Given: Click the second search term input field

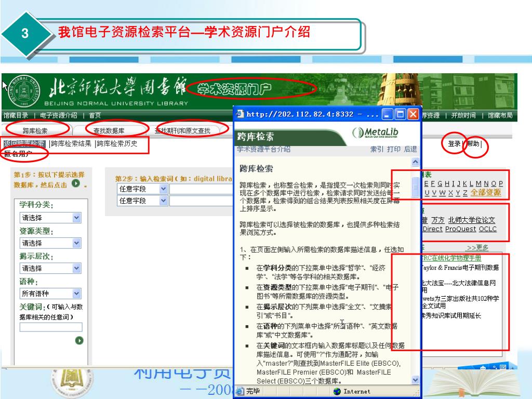Looking at the screenshot, I should [x=202, y=201].
